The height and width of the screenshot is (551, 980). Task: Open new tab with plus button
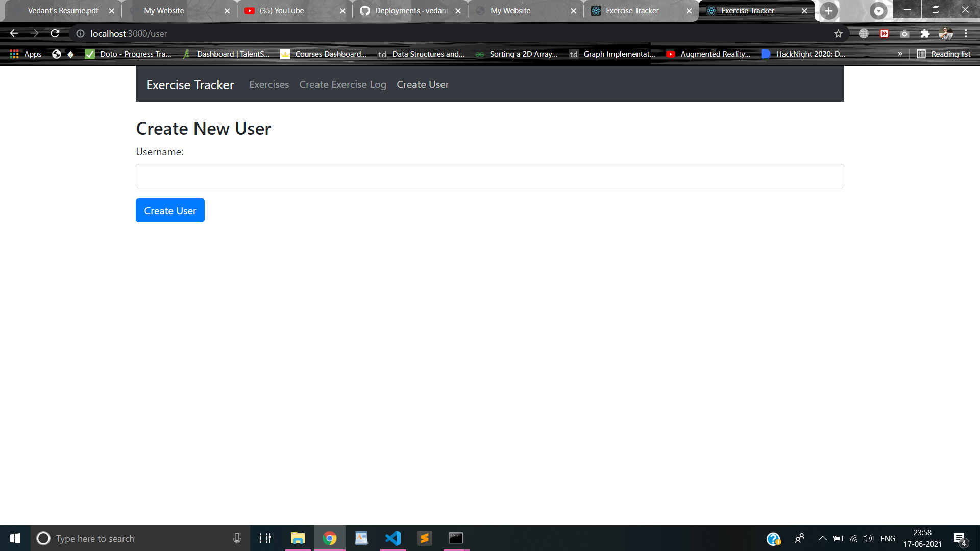click(828, 11)
